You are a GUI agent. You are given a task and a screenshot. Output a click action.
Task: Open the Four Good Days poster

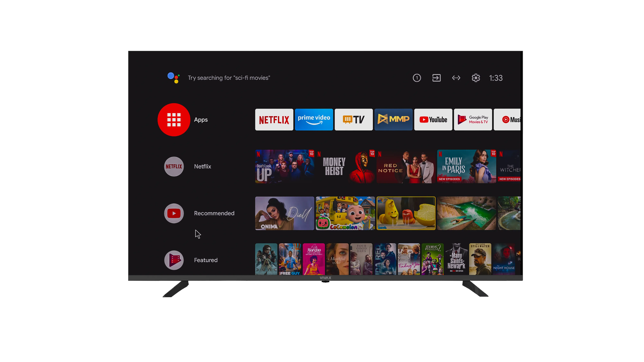pos(361,259)
